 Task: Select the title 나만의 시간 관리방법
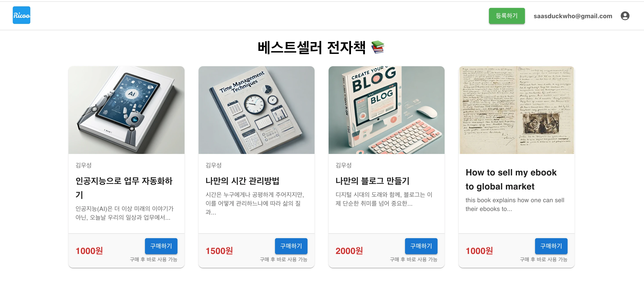pos(242,181)
